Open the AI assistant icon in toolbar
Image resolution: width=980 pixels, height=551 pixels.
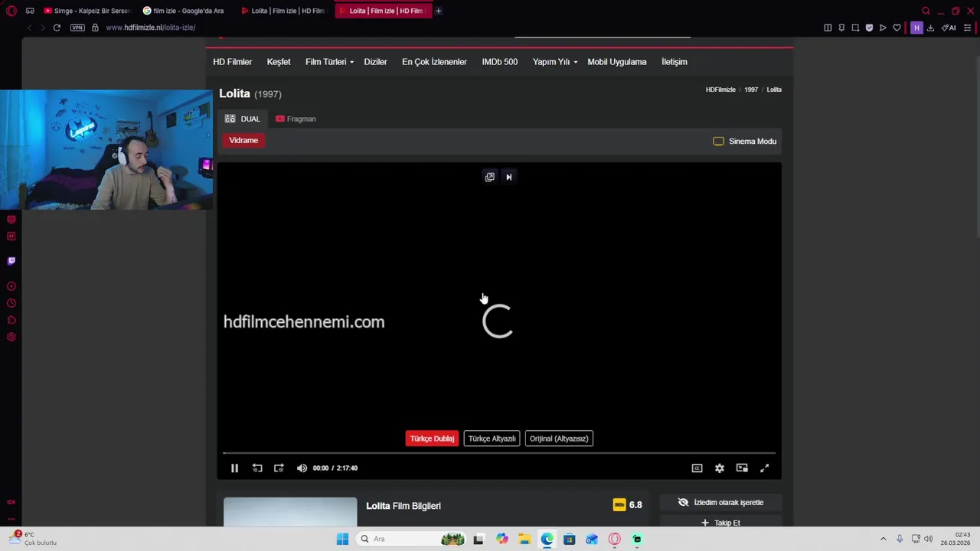pyautogui.click(x=949, y=28)
